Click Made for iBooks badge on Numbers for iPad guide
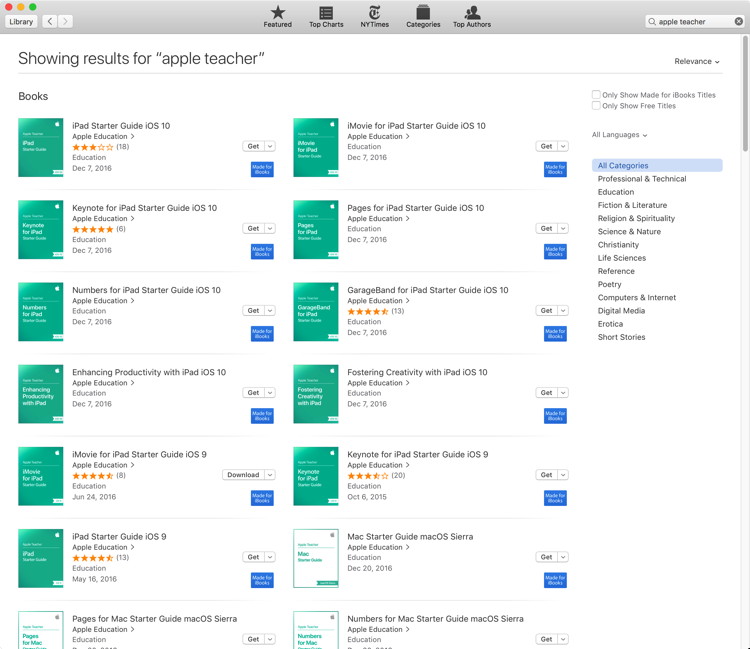Viewport: 750px width, 649px height. [x=262, y=334]
